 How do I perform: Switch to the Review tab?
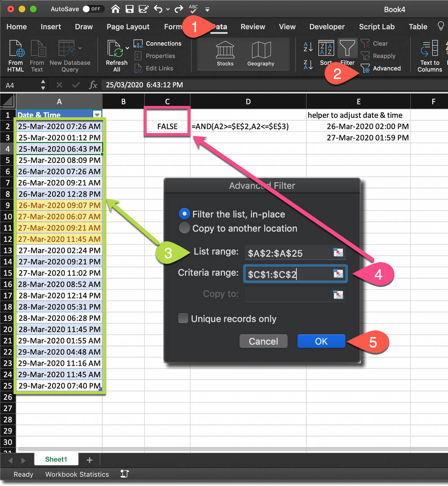tap(253, 26)
